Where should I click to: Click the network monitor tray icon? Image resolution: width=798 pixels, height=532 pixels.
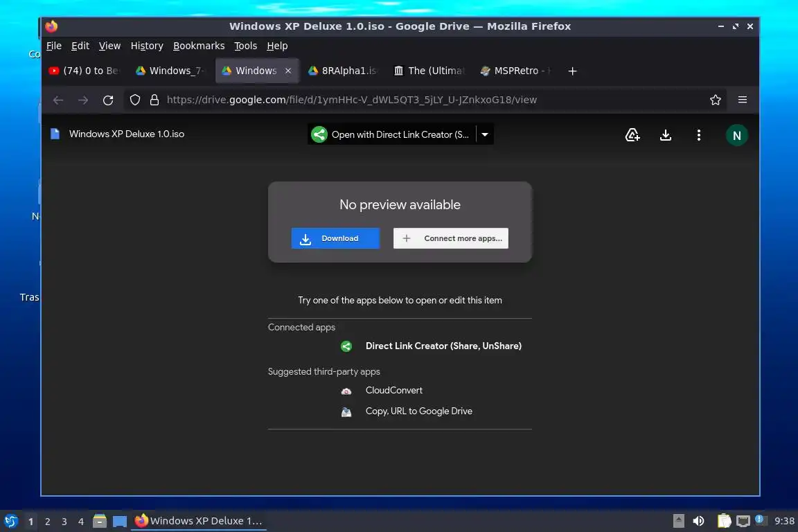pyautogui.click(x=743, y=521)
